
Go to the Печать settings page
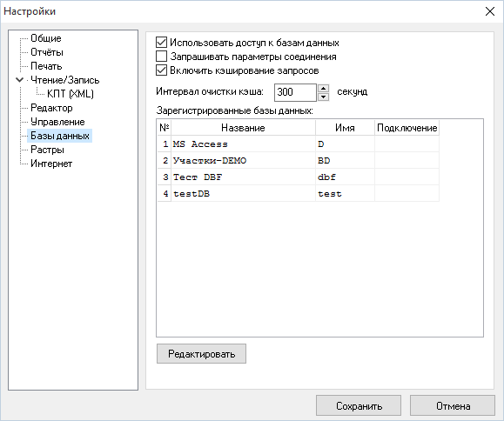tap(46, 66)
